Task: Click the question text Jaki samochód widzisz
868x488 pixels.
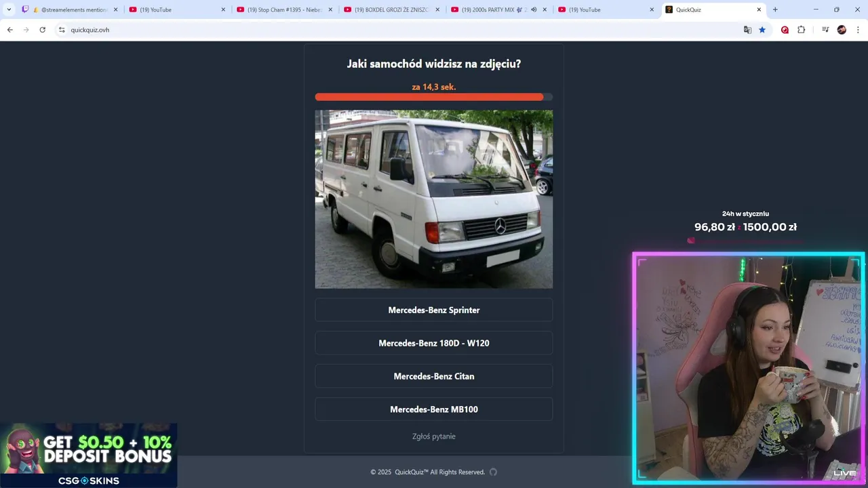Action: [434, 64]
